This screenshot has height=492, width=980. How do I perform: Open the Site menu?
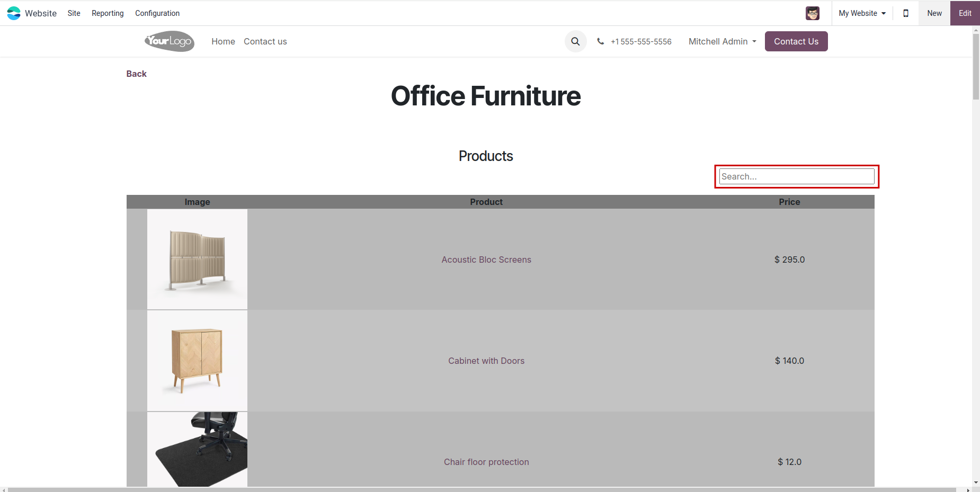tap(74, 13)
